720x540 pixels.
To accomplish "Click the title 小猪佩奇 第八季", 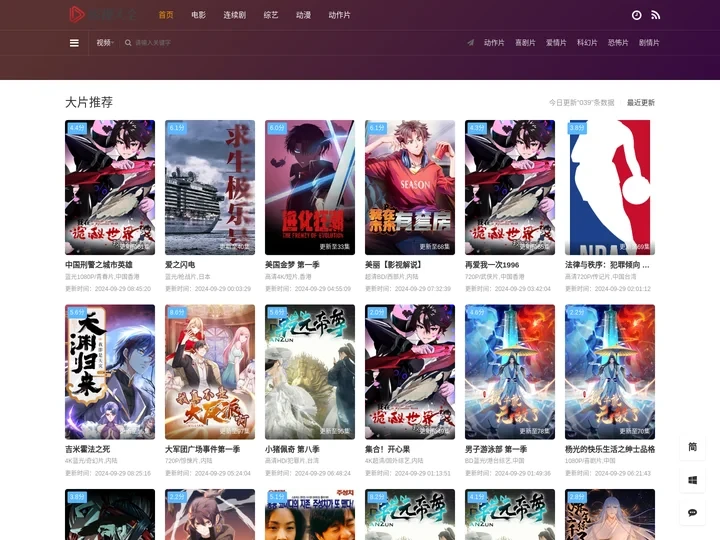I will point(292,450).
